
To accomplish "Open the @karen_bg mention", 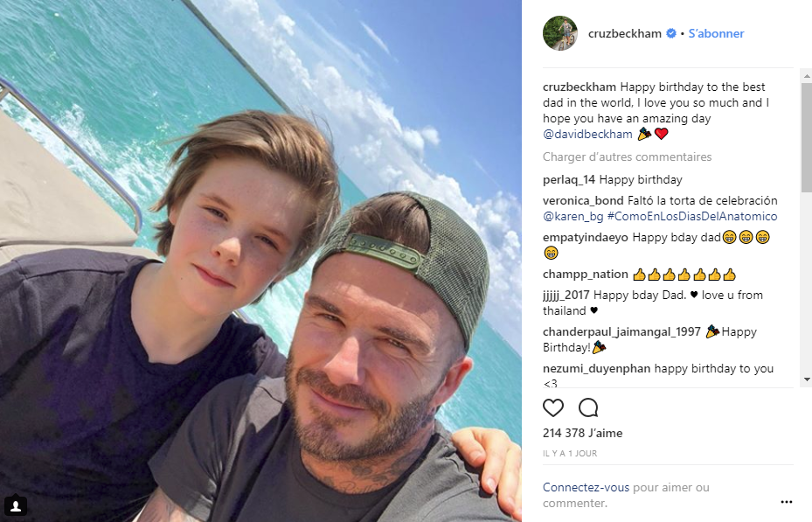I will click(x=573, y=217).
